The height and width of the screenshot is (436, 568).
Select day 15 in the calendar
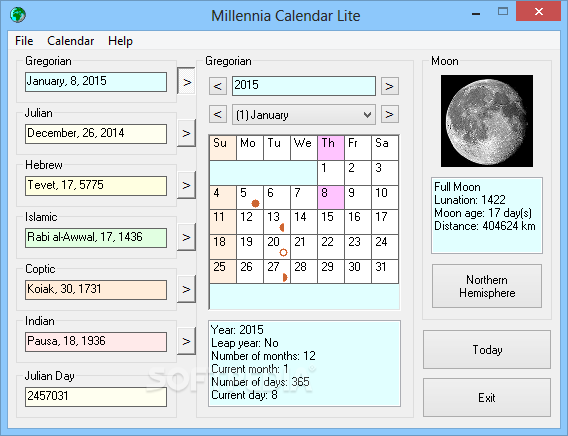[x=331, y=222]
